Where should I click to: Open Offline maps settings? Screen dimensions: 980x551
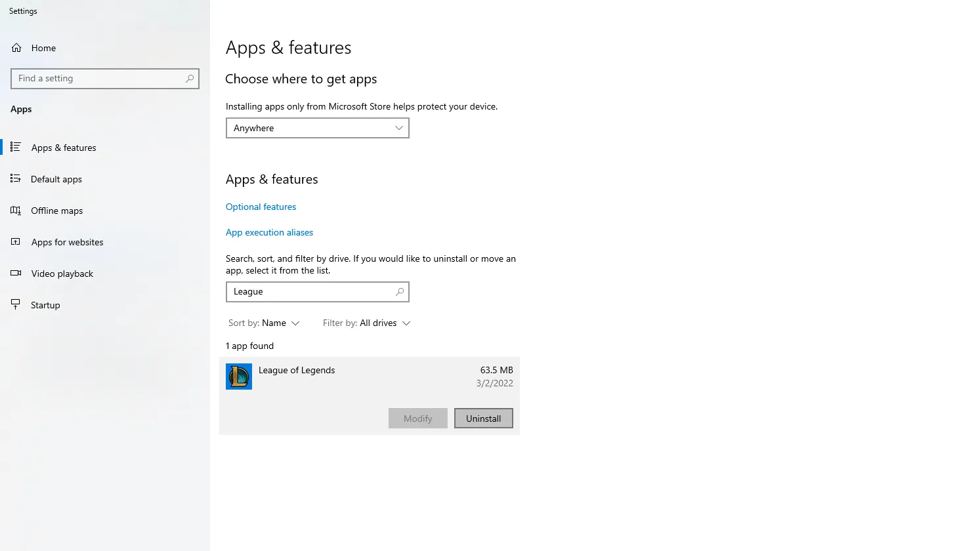(x=57, y=211)
